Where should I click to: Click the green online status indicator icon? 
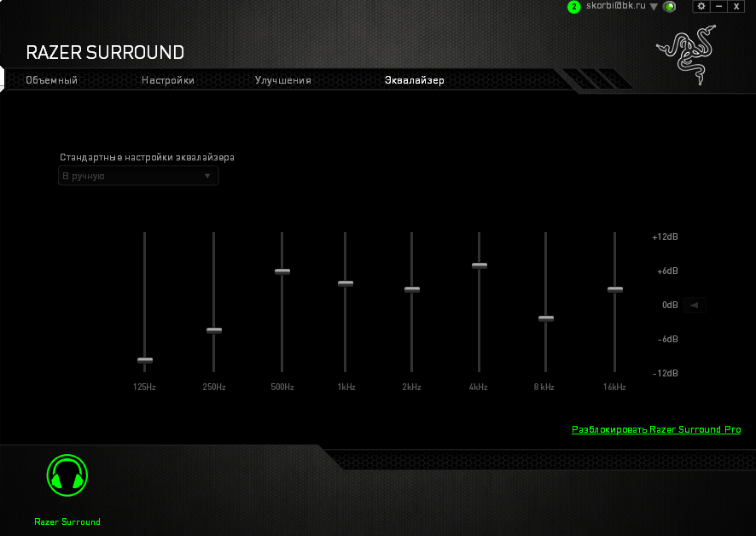click(669, 7)
